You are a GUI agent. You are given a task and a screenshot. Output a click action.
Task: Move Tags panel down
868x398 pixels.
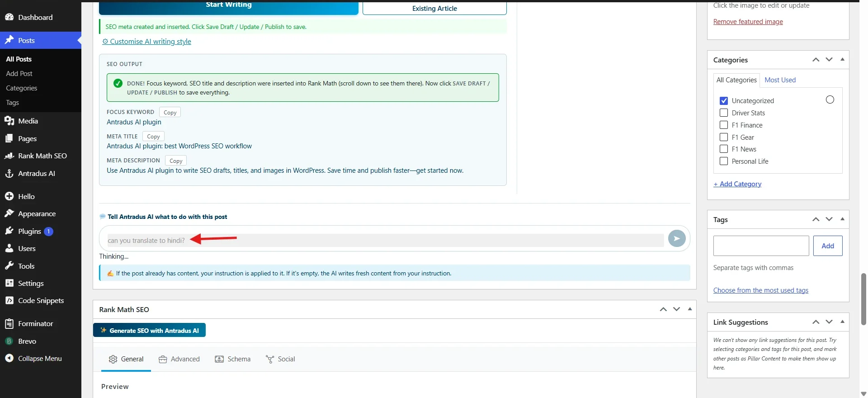tap(829, 219)
